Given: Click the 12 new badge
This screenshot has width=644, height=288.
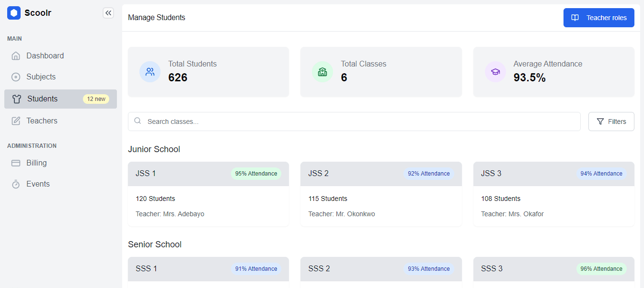Looking at the screenshot, I should tap(96, 99).
